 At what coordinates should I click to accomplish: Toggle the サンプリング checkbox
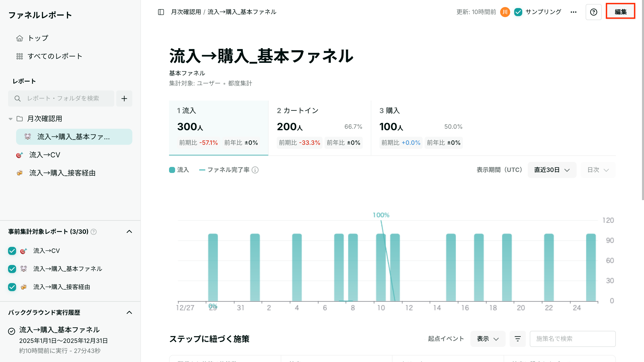[518, 12]
